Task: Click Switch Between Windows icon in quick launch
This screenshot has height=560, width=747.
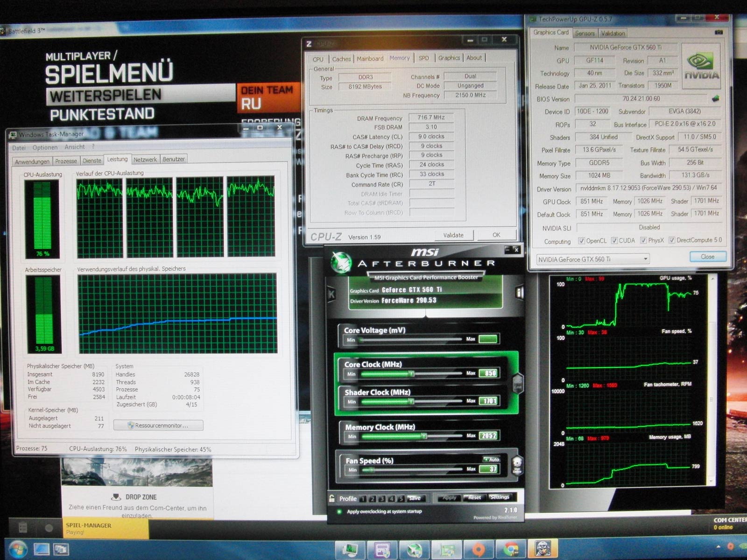Action: (x=61, y=549)
